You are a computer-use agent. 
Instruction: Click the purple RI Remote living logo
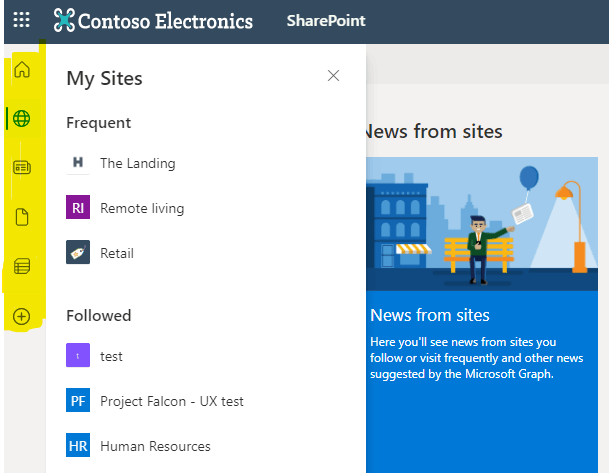78,207
